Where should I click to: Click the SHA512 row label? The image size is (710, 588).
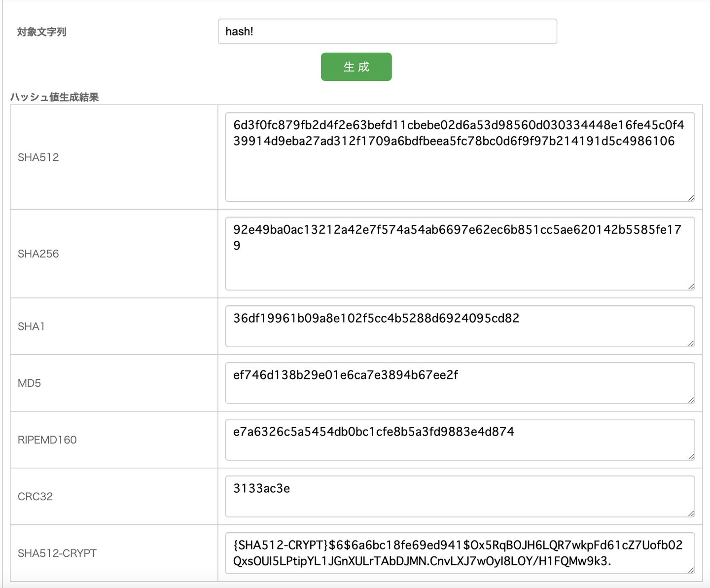38,157
